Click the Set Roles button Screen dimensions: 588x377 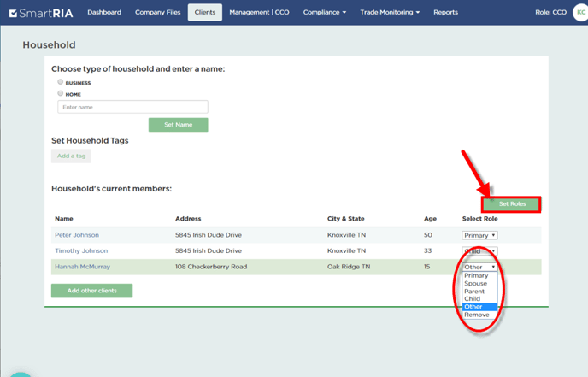tap(512, 204)
